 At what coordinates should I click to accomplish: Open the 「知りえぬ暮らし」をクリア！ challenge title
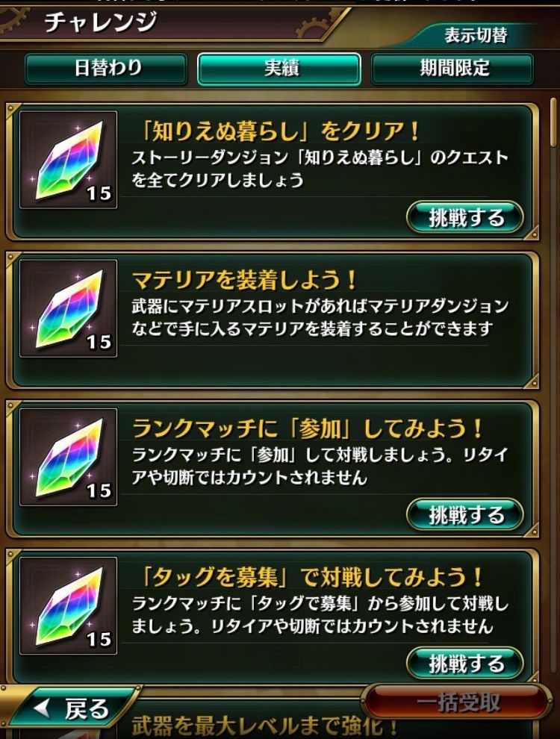click(x=279, y=131)
